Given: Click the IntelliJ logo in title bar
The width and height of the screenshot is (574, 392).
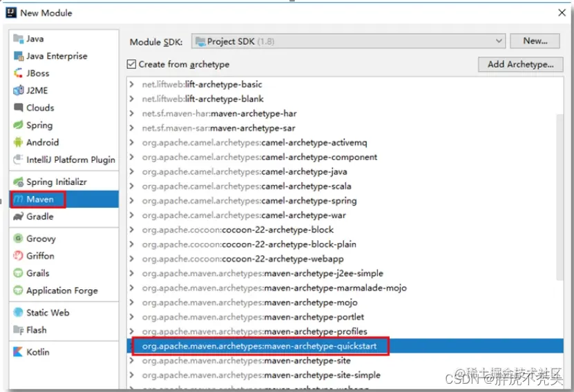Looking at the screenshot, I should [x=11, y=13].
